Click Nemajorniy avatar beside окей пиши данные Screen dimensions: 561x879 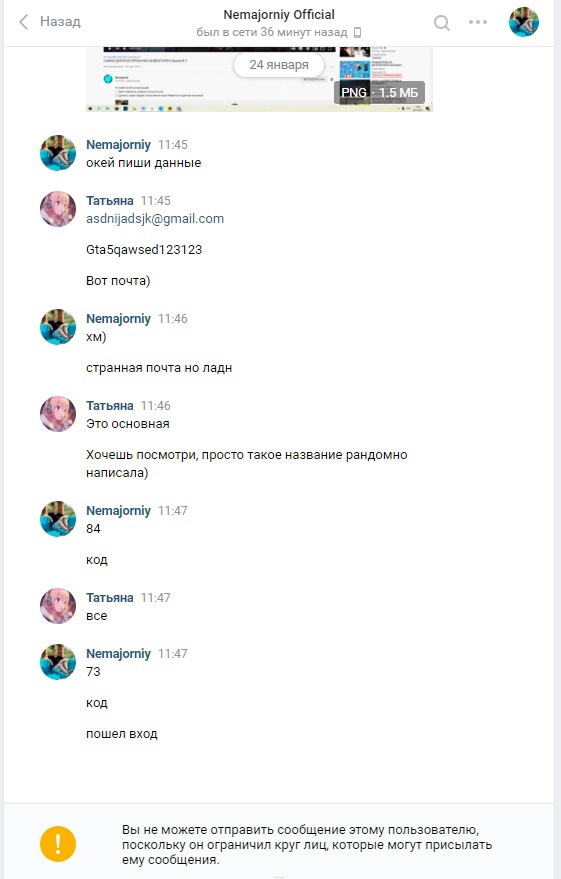(x=58, y=152)
